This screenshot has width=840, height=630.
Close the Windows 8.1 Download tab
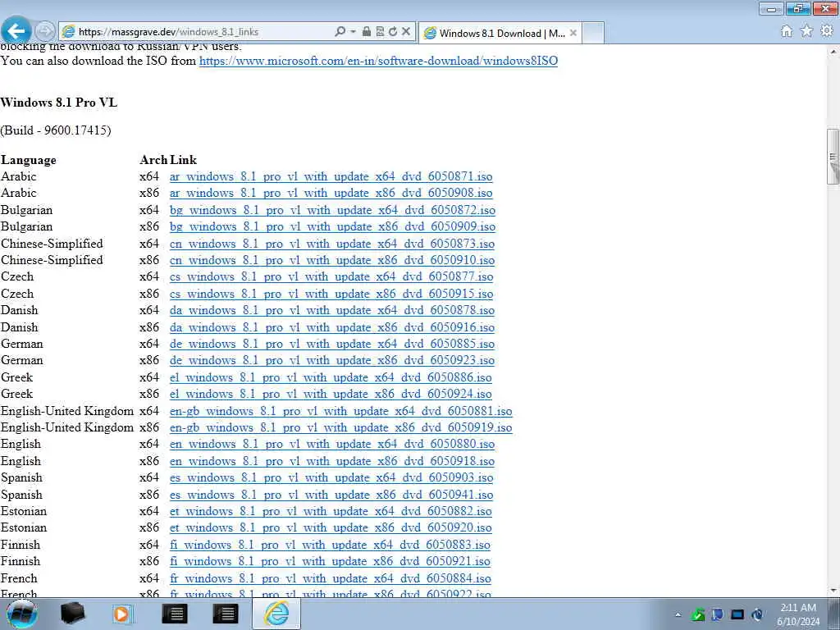point(573,33)
